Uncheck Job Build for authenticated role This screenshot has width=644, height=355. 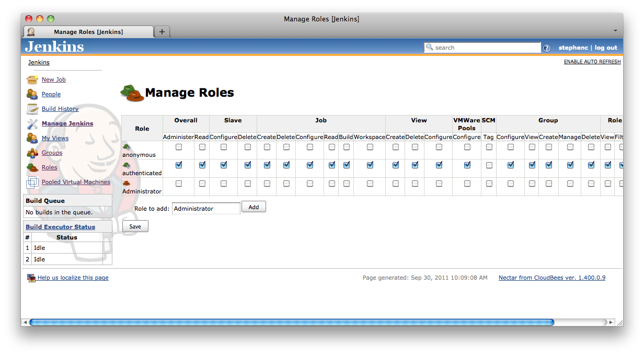pos(347,165)
